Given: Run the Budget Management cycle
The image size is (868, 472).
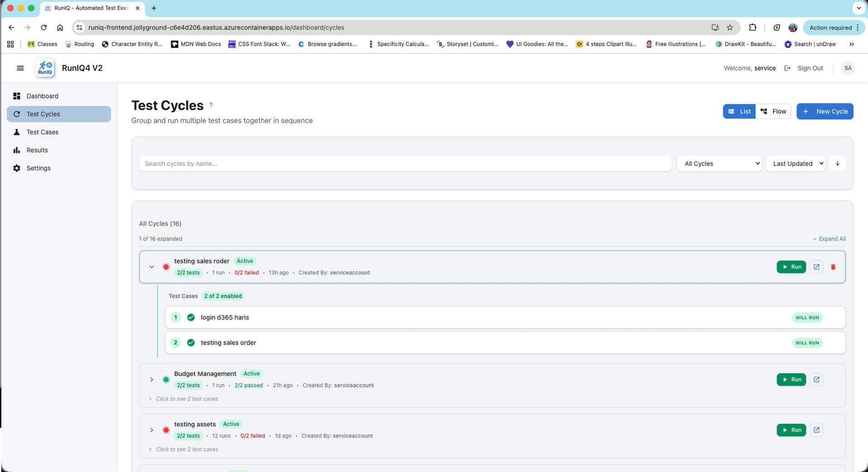Looking at the screenshot, I should pos(791,379).
